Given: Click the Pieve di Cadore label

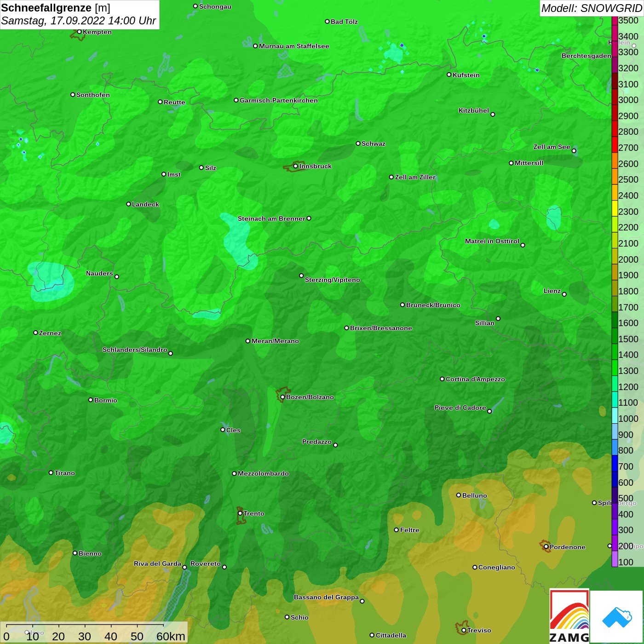Looking at the screenshot, I should (460, 408).
